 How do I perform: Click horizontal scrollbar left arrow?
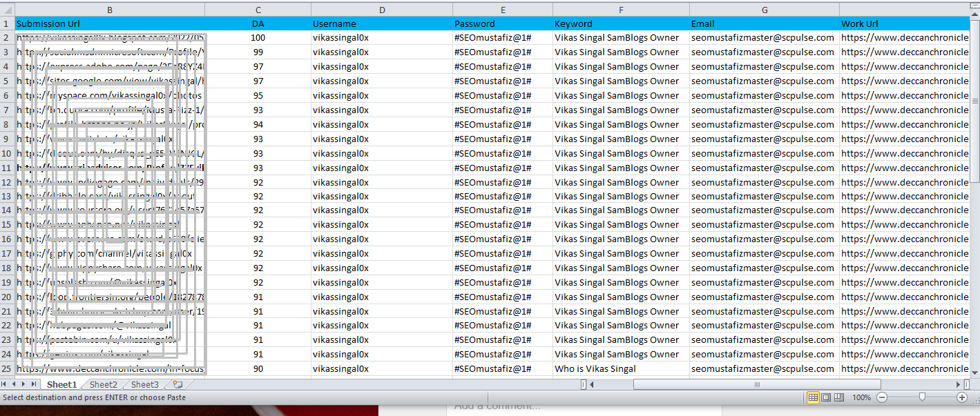(590, 384)
